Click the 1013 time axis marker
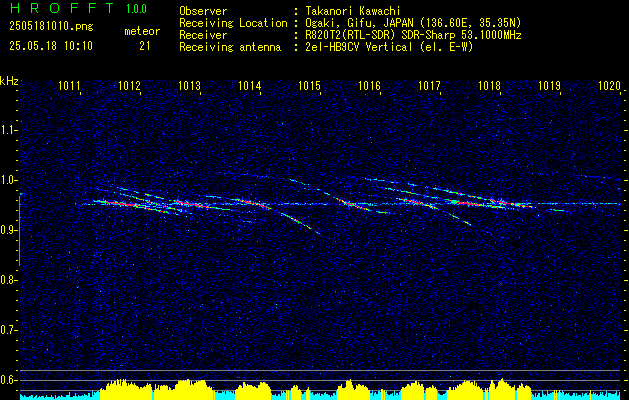 pos(190,85)
